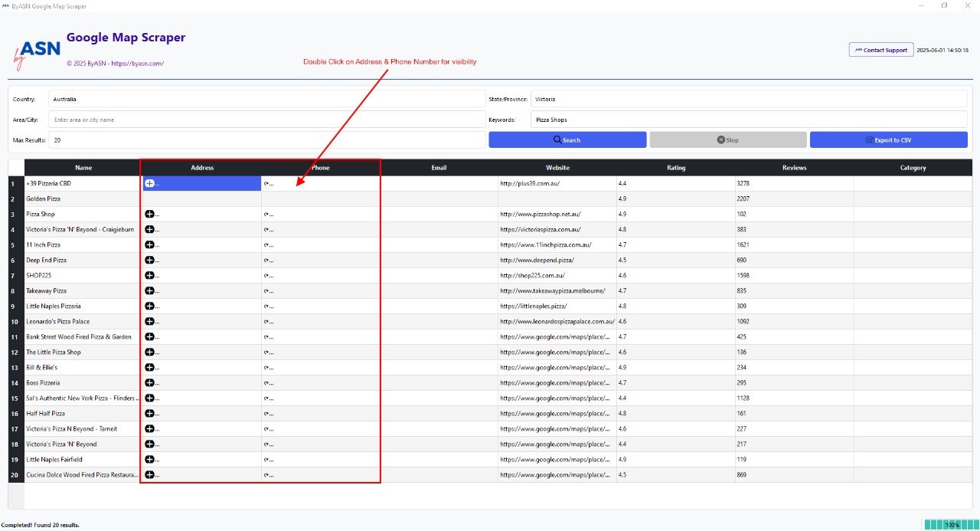Sort by the Category column header
980x531 pixels.
(913, 168)
